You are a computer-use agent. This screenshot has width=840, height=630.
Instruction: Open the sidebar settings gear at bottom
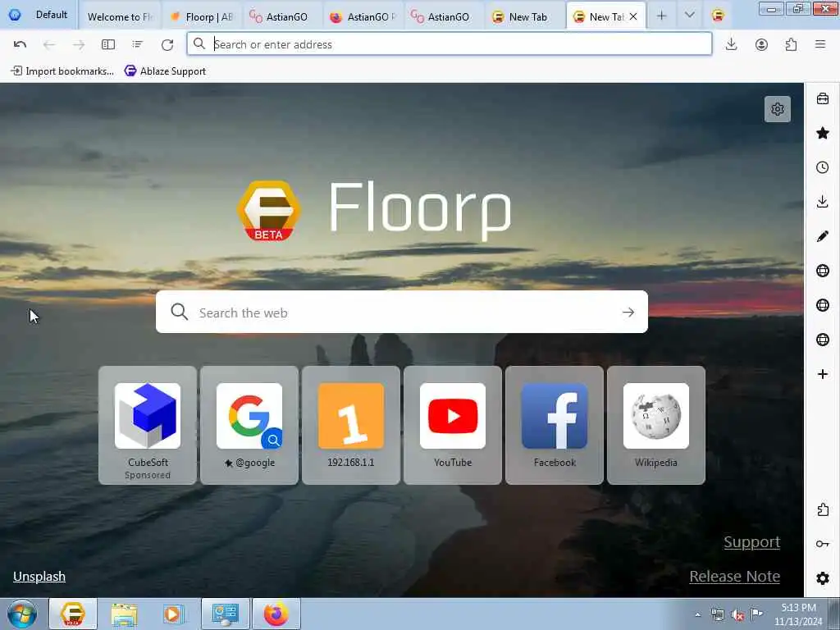click(x=822, y=578)
